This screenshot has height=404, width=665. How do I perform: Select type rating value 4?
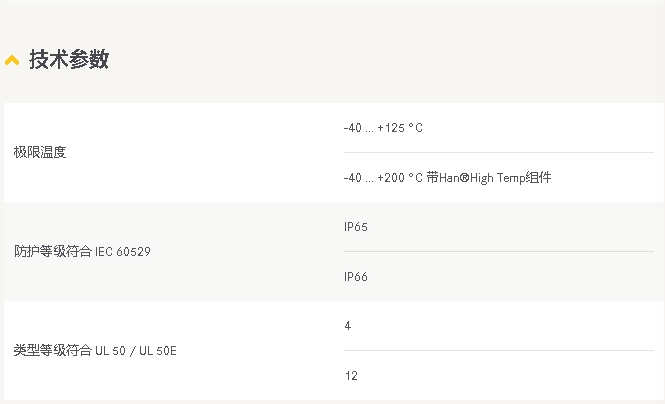click(347, 326)
